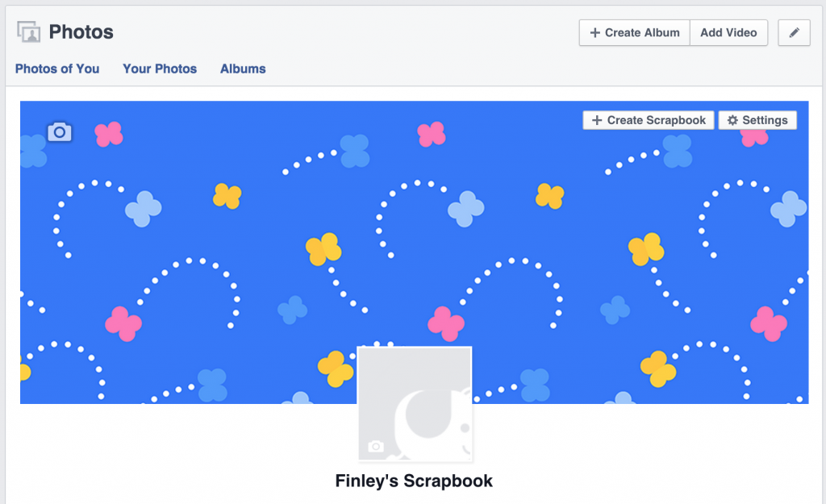Click the Photos section icon in header
This screenshot has height=504, width=826.
pos(29,33)
